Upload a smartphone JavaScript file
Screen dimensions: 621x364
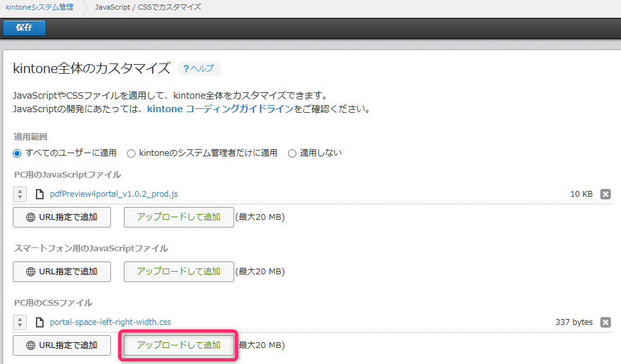[x=178, y=272]
